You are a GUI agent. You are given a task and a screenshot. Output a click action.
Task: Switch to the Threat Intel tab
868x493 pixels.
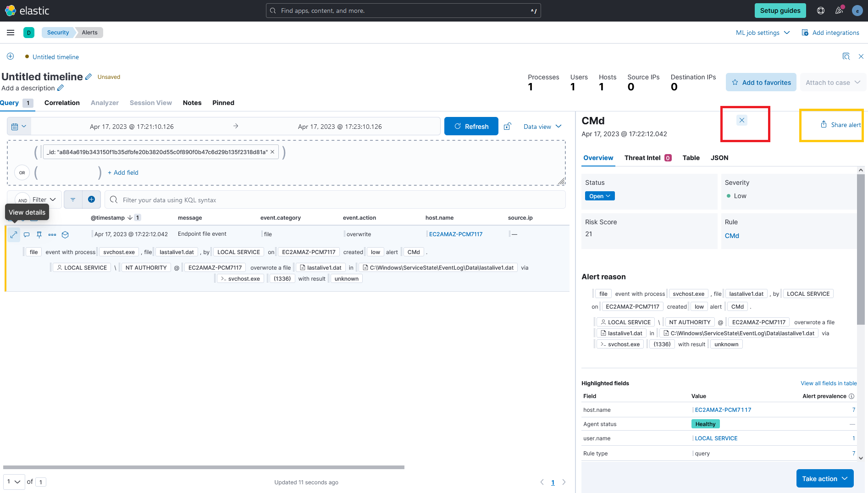click(643, 158)
